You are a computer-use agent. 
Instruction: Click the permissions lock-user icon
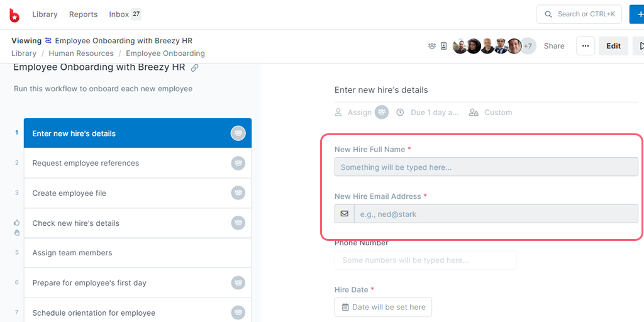[x=474, y=112]
